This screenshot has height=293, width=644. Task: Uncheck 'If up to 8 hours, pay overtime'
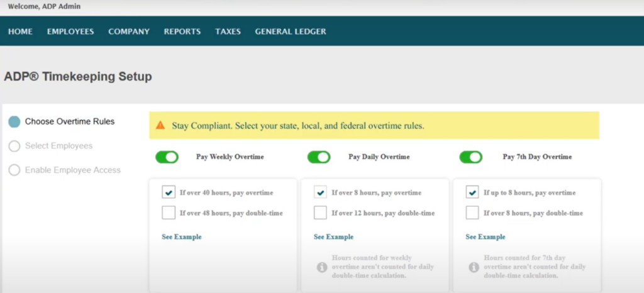pos(472,192)
